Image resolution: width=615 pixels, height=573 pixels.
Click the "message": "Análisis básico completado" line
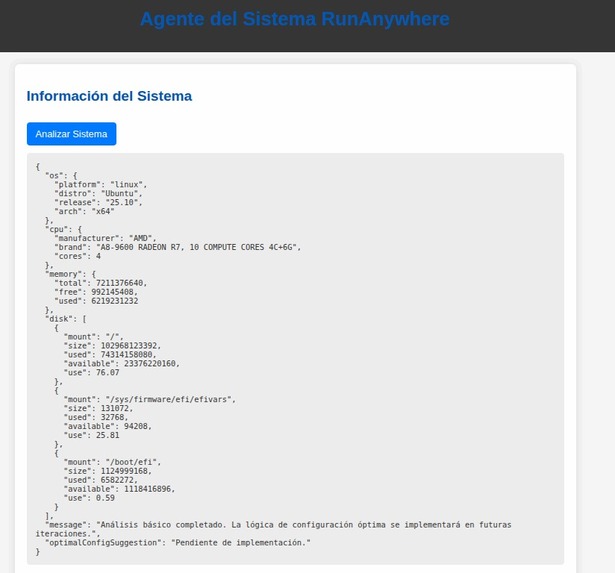[x=274, y=529]
